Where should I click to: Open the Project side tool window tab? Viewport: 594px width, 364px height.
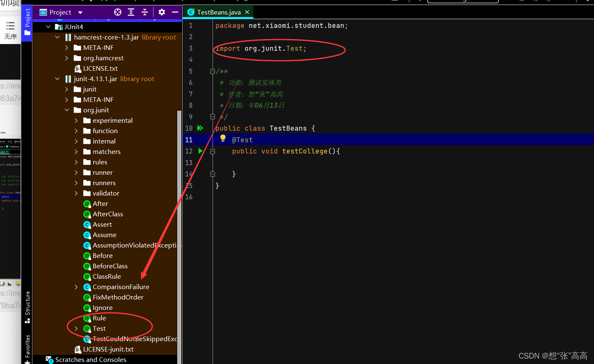click(x=27, y=22)
